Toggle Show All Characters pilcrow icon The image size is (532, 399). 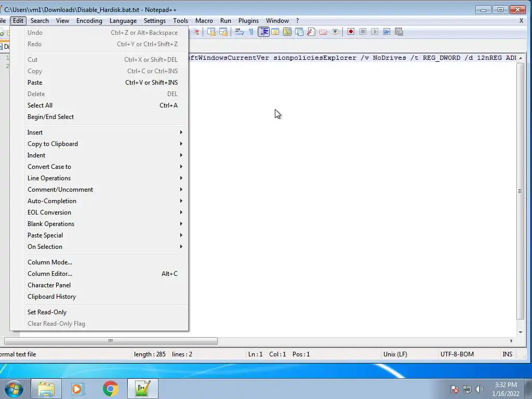[251, 32]
